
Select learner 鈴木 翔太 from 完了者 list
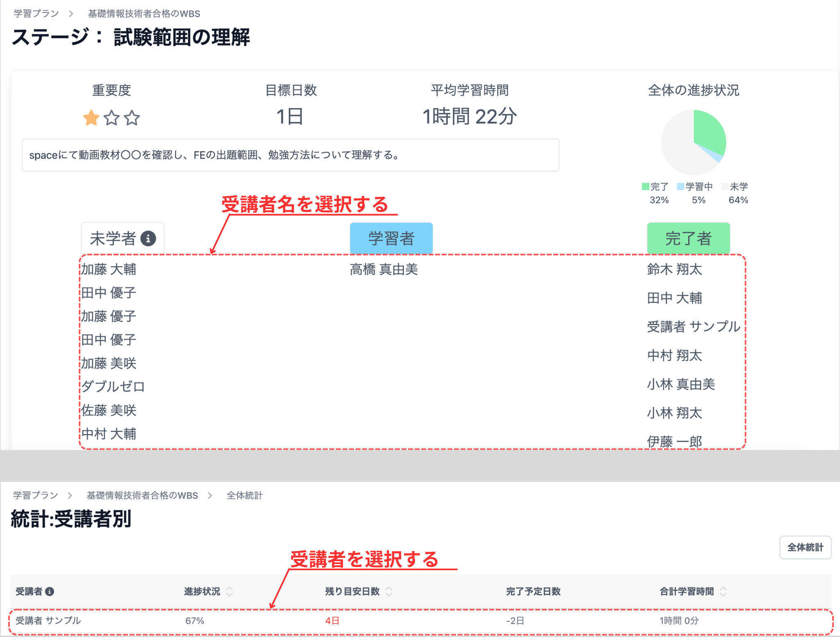(x=674, y=270)
